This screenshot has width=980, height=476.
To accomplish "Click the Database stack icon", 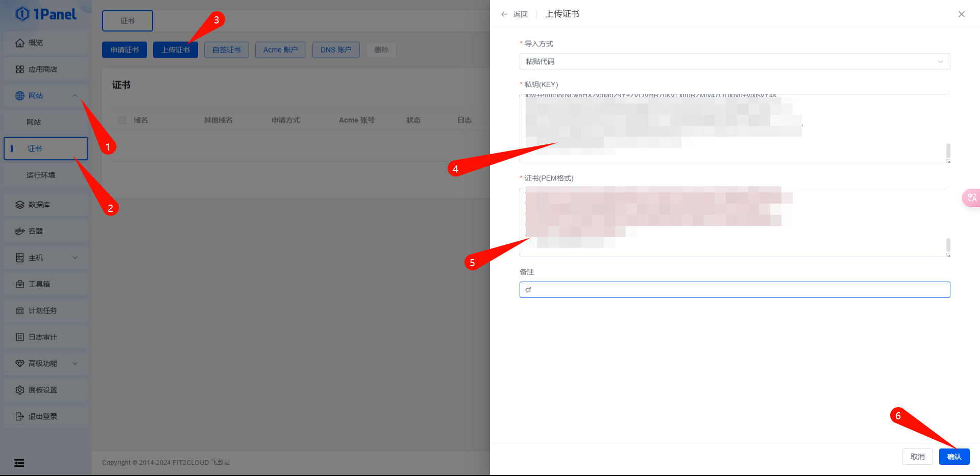I will pos(20,205).
